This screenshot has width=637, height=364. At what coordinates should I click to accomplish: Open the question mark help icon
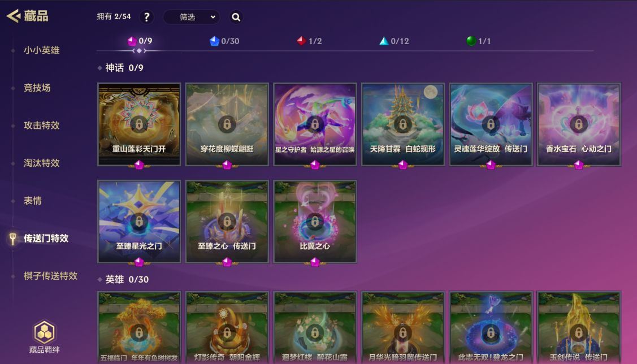tap(146, 17)
